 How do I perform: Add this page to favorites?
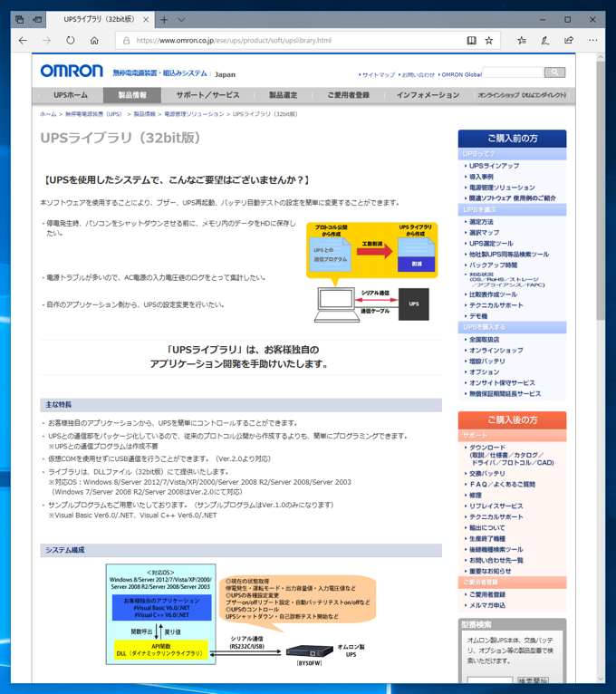click(x=489, y=40)
